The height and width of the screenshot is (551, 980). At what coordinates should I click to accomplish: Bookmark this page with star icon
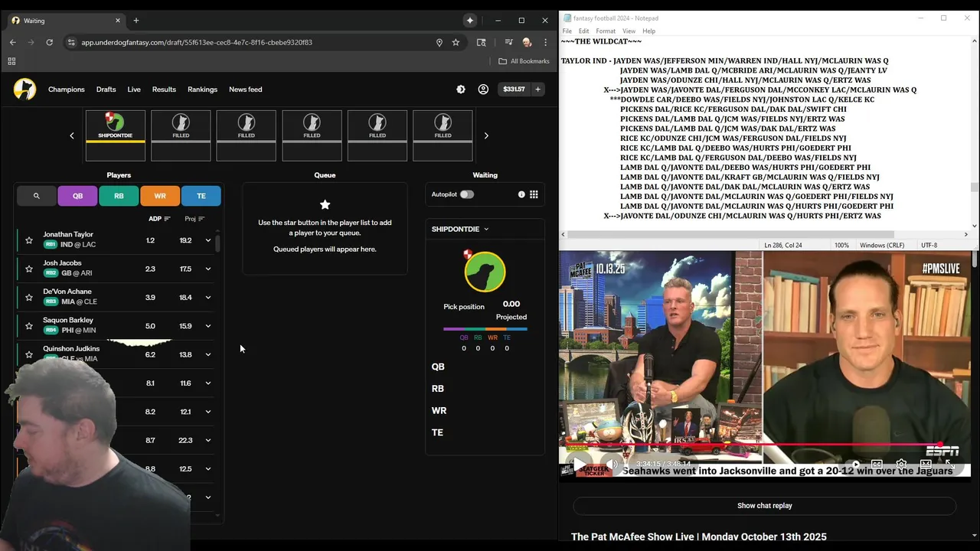(x=456, y=42)
